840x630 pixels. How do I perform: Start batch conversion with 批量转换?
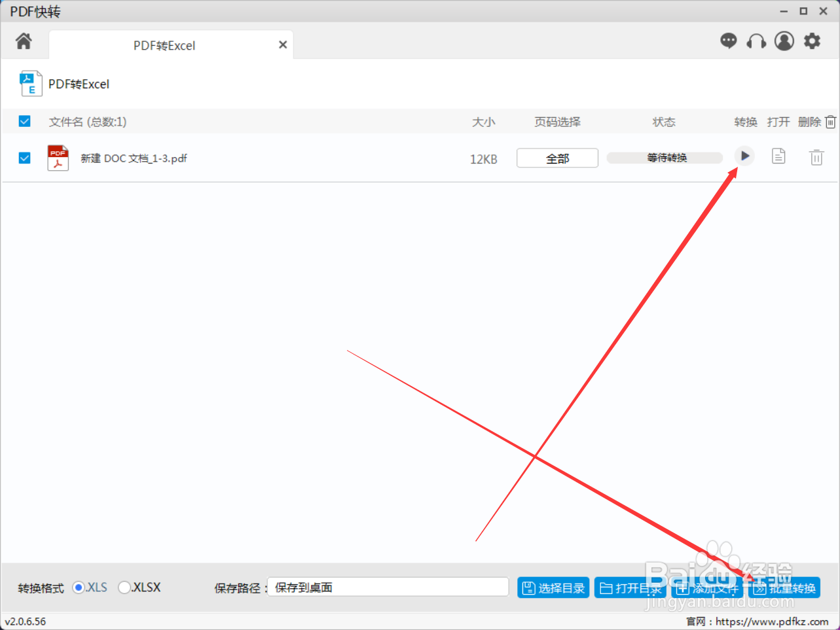pos(783,587)
